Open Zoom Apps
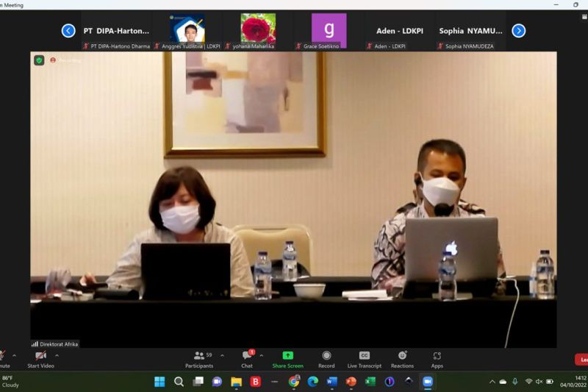Screen dimensions: 588x392 pos(437,360)
